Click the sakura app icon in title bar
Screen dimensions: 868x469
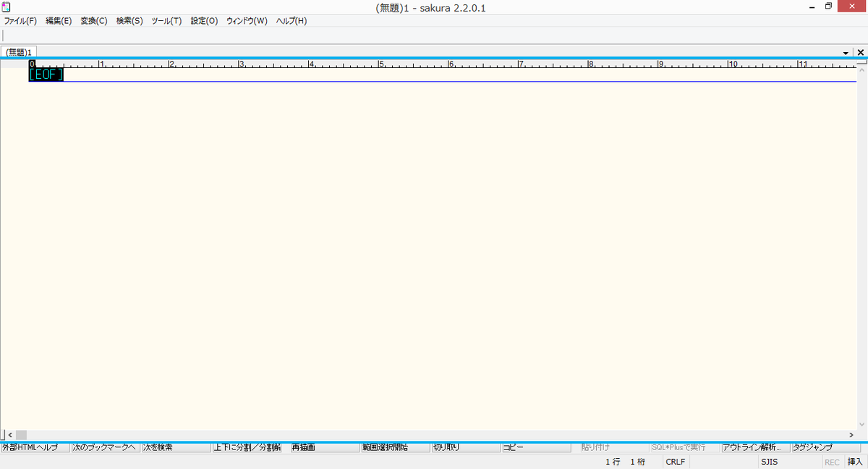tap(6, 7)
